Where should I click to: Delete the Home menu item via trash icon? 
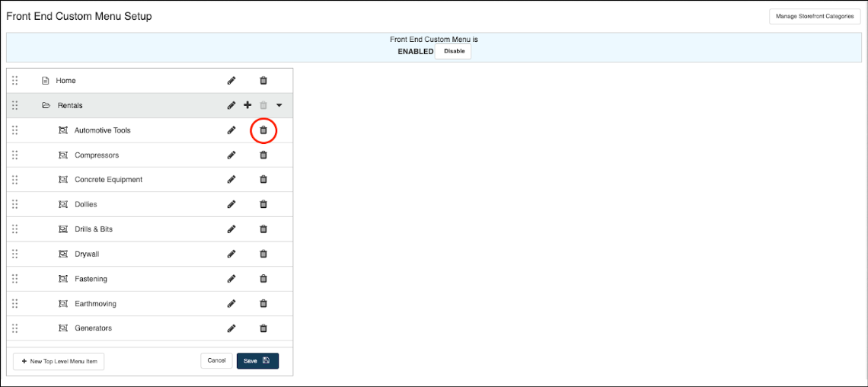(263, 81)
